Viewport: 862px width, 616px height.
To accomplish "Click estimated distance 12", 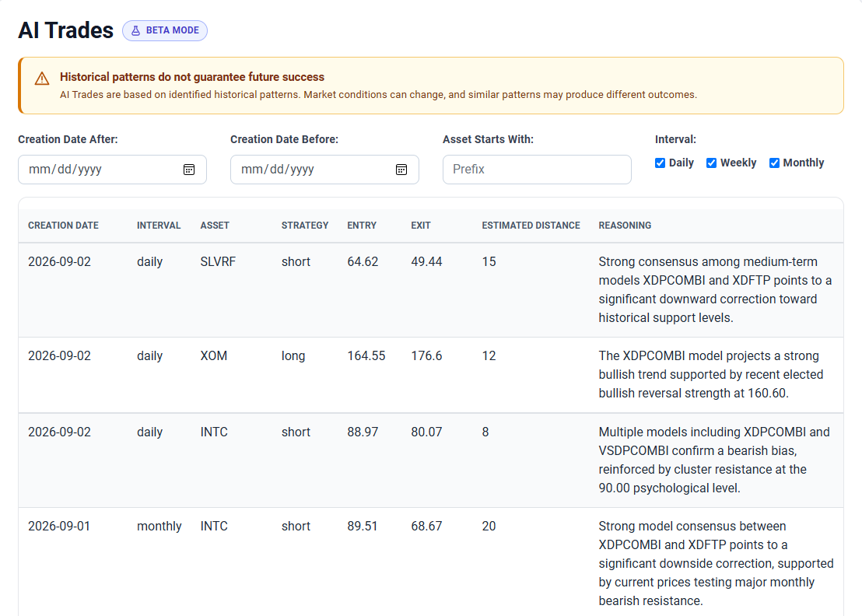I will [x=489, y=356].
